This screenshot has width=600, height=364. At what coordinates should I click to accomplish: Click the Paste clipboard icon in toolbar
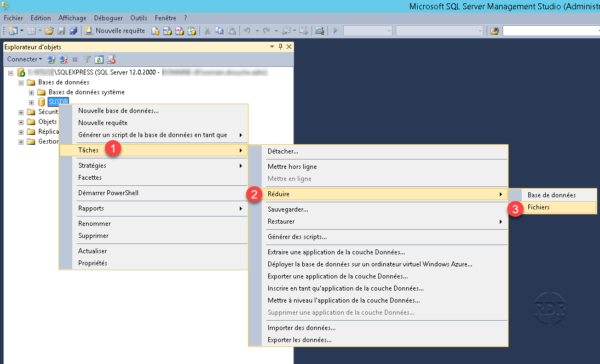pos(232,31)
